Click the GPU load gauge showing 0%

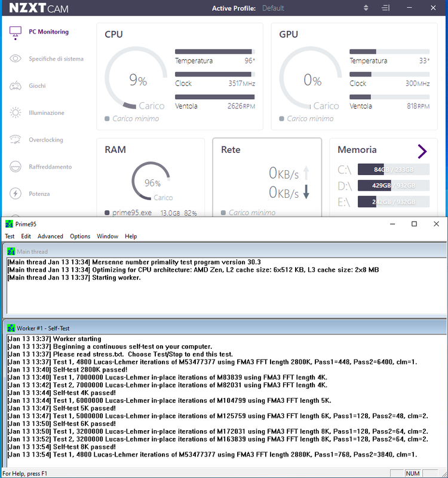point(311,78)
